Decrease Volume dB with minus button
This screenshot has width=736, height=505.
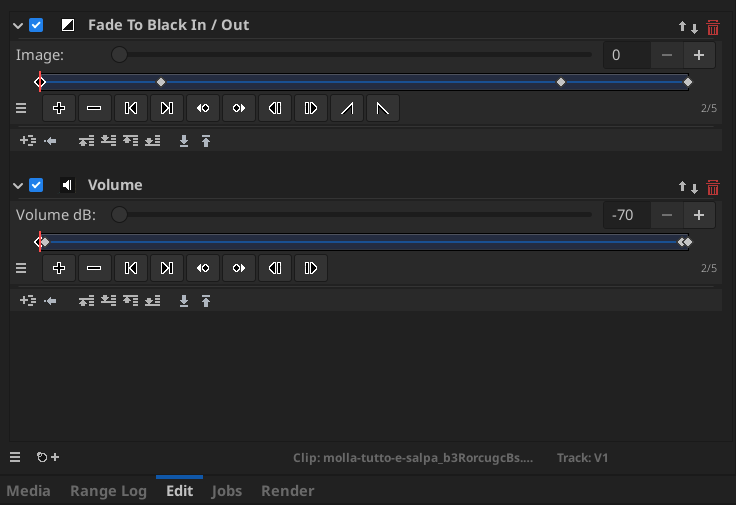[x=667, y=215]
